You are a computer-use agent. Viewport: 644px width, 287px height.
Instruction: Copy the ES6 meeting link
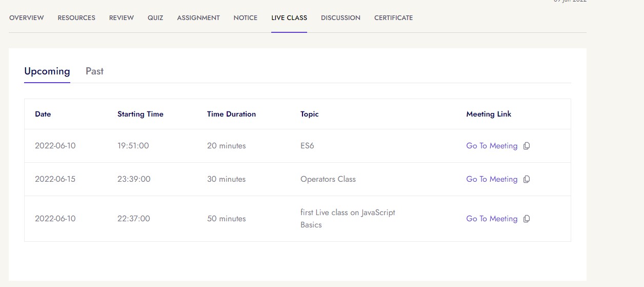[527, 146]
